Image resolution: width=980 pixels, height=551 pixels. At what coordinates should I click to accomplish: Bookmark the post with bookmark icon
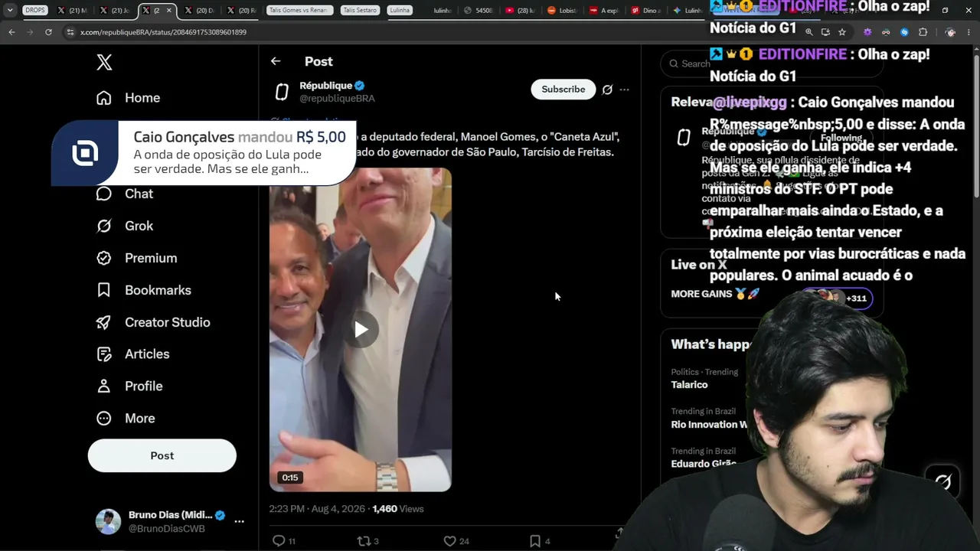pos(535,541)
